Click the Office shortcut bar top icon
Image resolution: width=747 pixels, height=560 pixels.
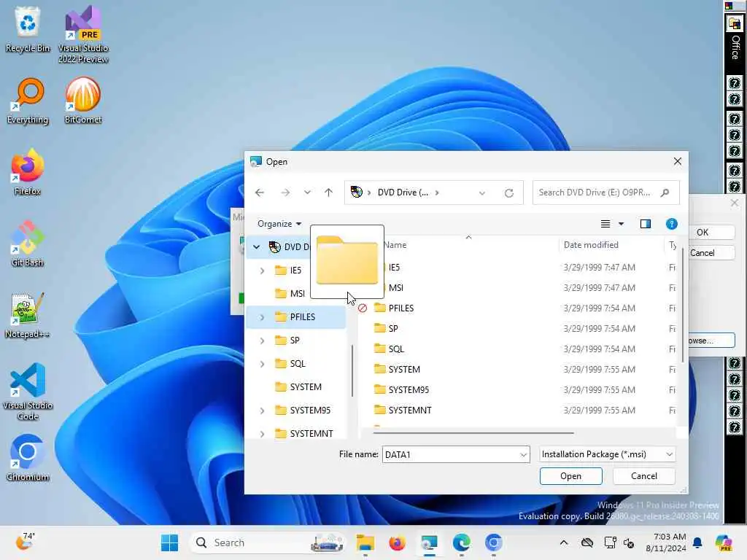[x=735, y=23]
